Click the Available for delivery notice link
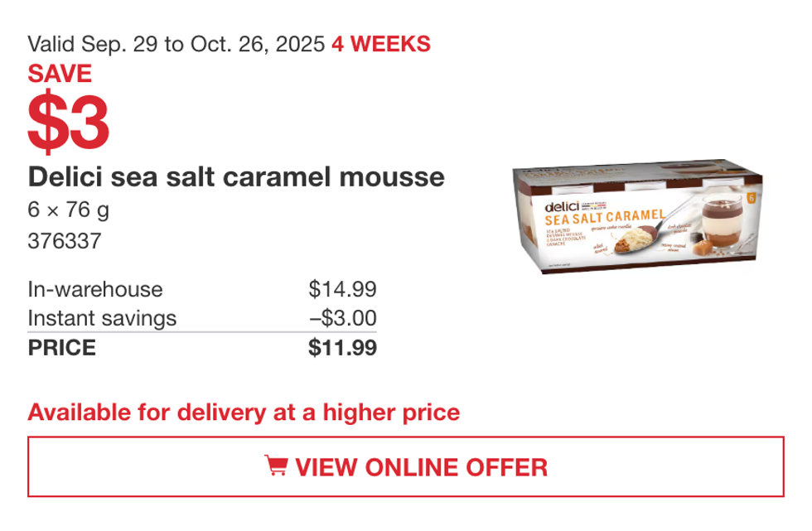Viewport: 812px width, 531px height. pos(244,411)
